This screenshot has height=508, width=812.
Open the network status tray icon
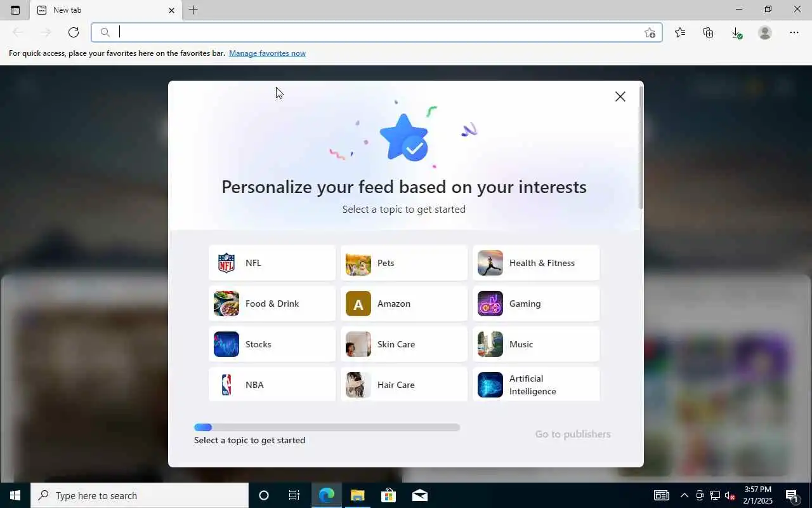click(715, 495)
